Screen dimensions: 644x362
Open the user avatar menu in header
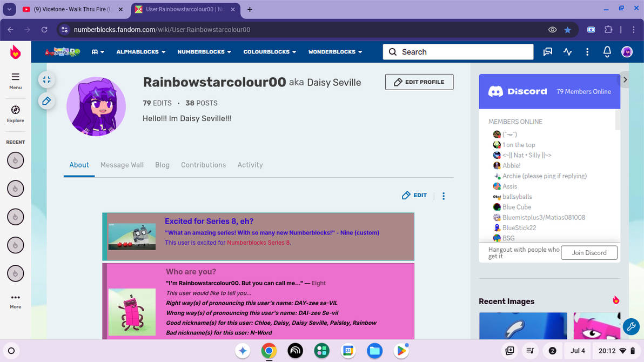627,52
